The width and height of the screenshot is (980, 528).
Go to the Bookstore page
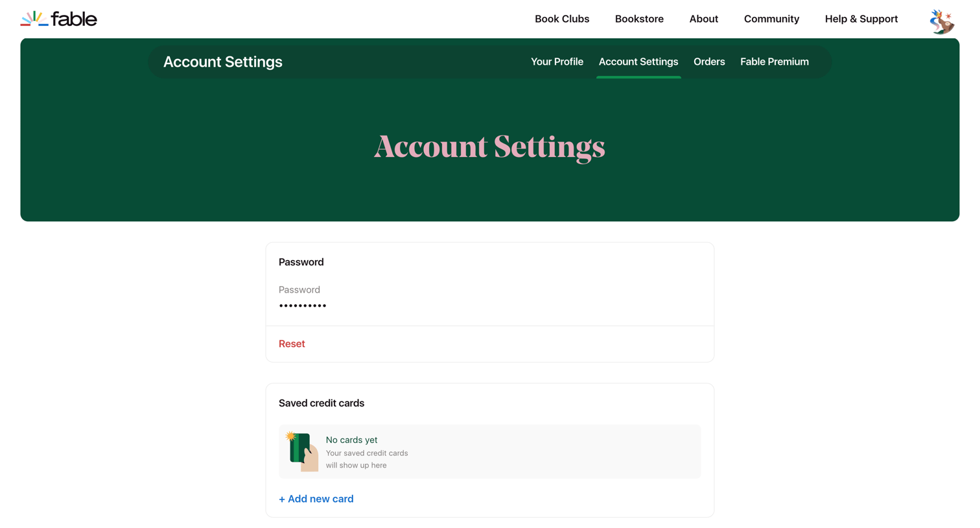(639, 19)
